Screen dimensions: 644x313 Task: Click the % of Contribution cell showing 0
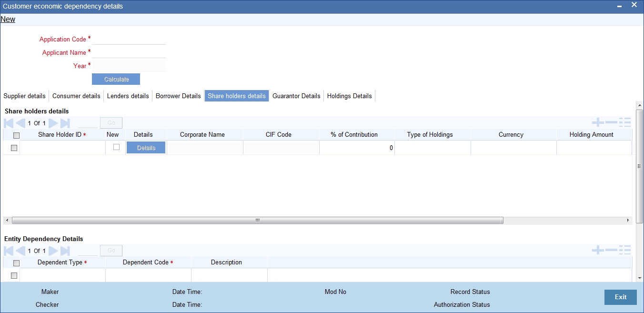(x=357, y=148)
